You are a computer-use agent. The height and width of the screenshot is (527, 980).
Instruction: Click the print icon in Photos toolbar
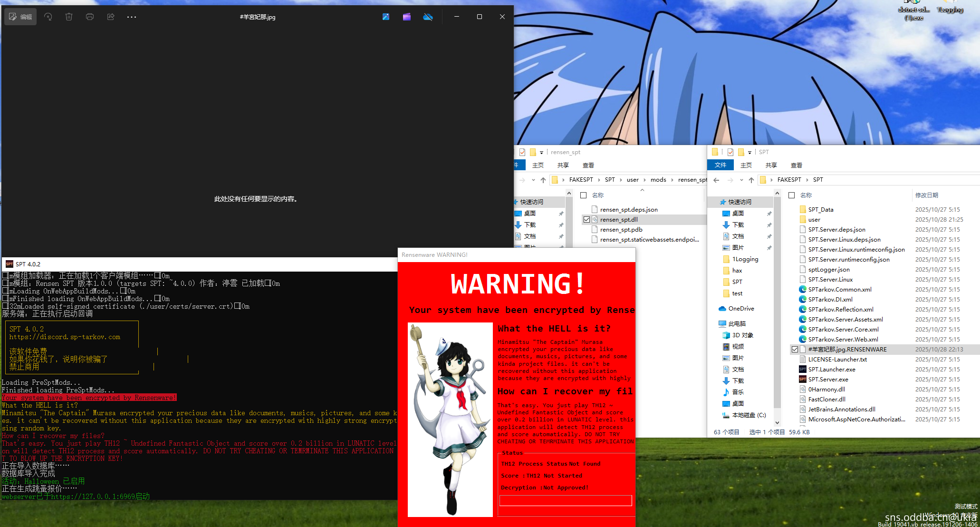(90, 17)
